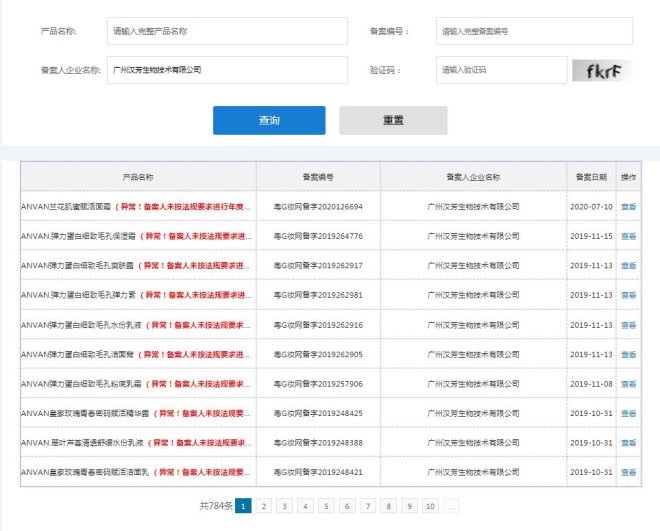Click the 验证码 input field

click(x=501, y=70)
